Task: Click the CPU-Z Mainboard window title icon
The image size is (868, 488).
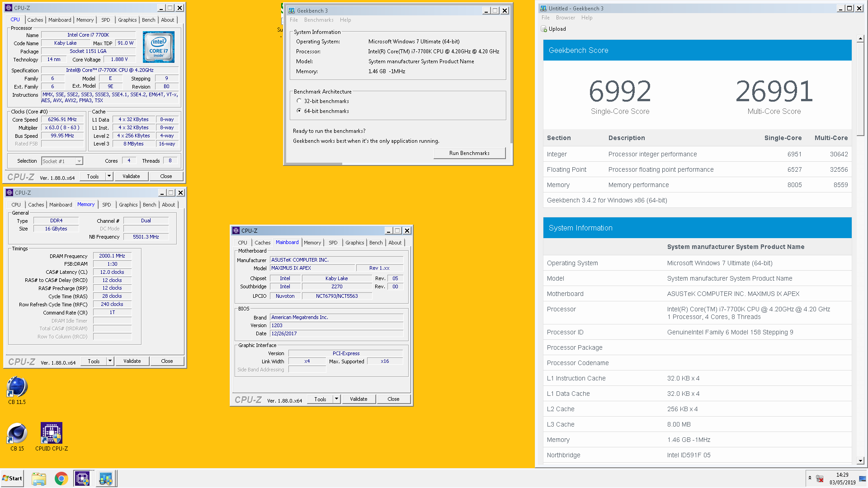Action: point(236,230)
